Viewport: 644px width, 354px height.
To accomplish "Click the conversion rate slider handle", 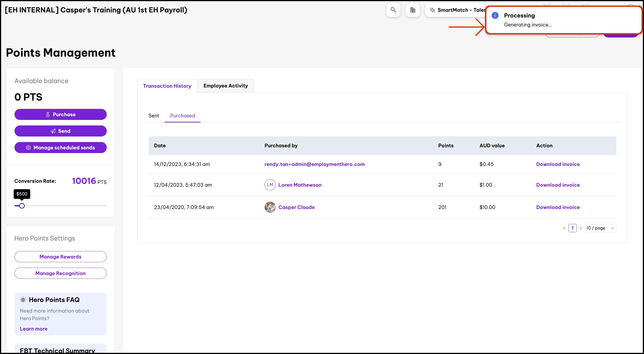I will pos(22,206).
